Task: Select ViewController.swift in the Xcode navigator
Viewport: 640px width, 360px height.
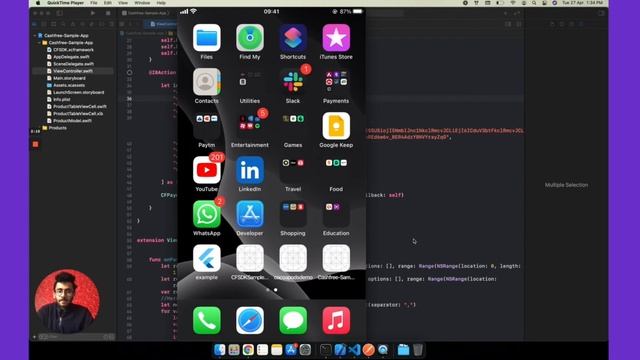Action: click(73, 71)
